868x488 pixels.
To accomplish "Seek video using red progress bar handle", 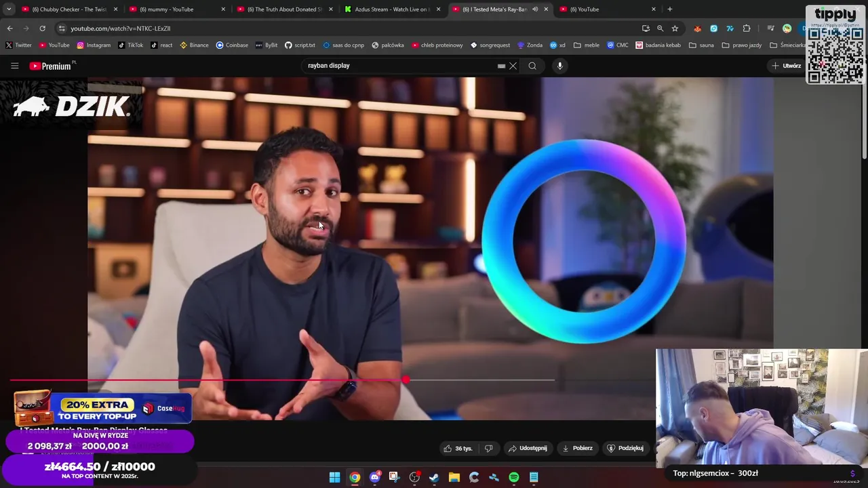I will (405, 380).
